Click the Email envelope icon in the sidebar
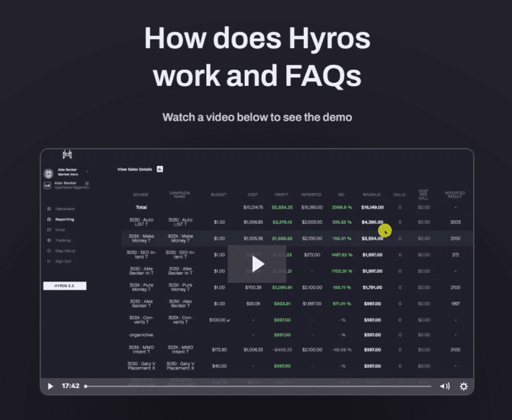The image size is (512, 420). (x=49, y=230)
